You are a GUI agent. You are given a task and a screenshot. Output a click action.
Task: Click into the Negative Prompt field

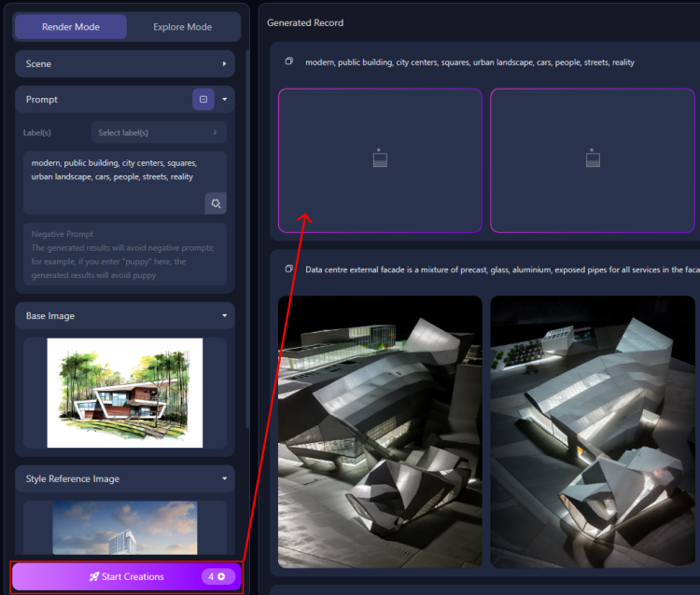[x=124, y=254]
